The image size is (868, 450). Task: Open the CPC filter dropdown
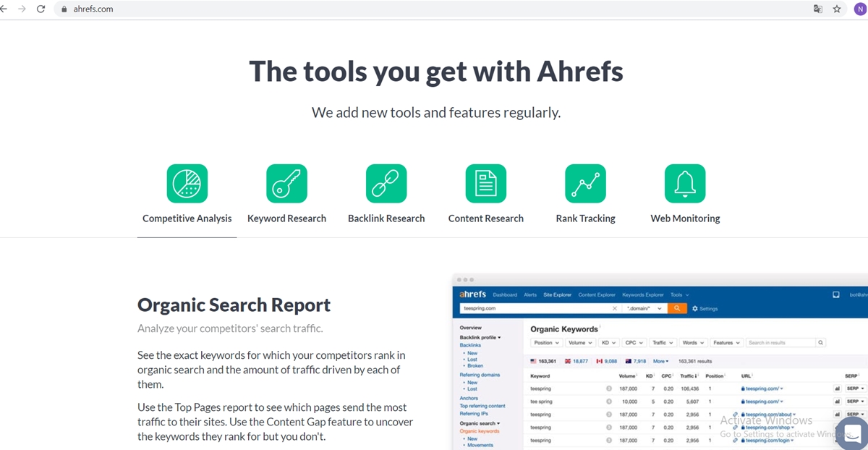(x=634, y=343)
